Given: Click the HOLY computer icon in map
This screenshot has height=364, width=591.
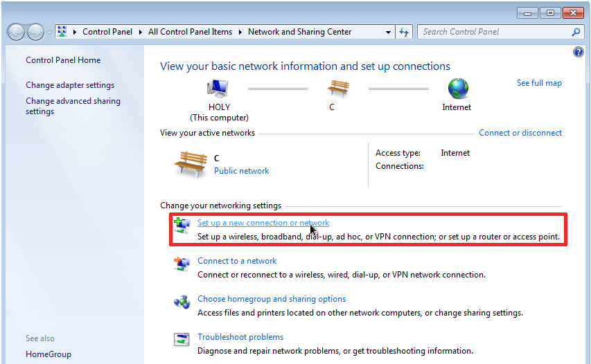Looking at the screenshot, I should 218,89.
